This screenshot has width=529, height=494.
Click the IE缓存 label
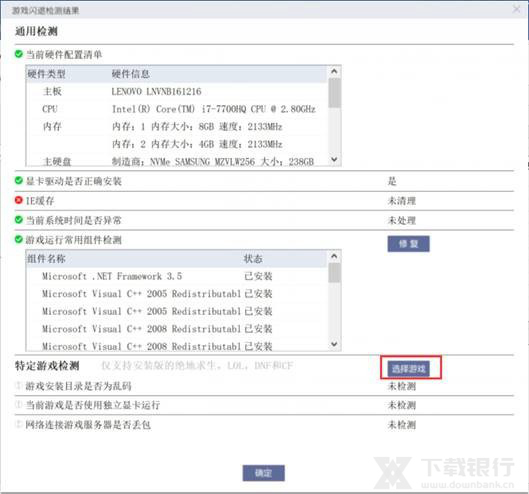click(40, 201)
